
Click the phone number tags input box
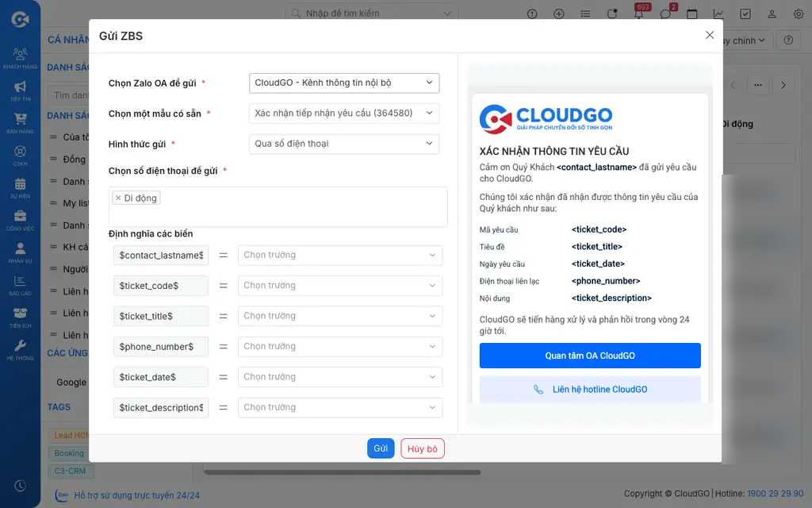click(278, 207)
